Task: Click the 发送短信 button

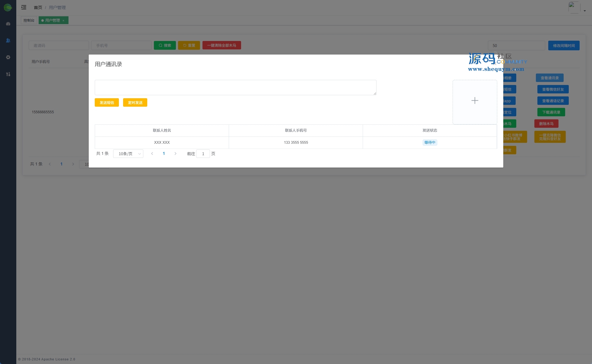Action: coord(107,102)
